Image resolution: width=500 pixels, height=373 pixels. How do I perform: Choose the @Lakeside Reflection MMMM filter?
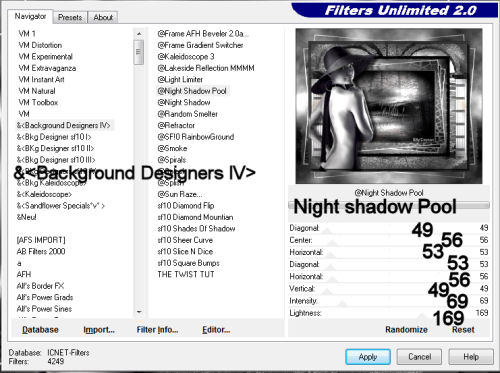point(206,68)
